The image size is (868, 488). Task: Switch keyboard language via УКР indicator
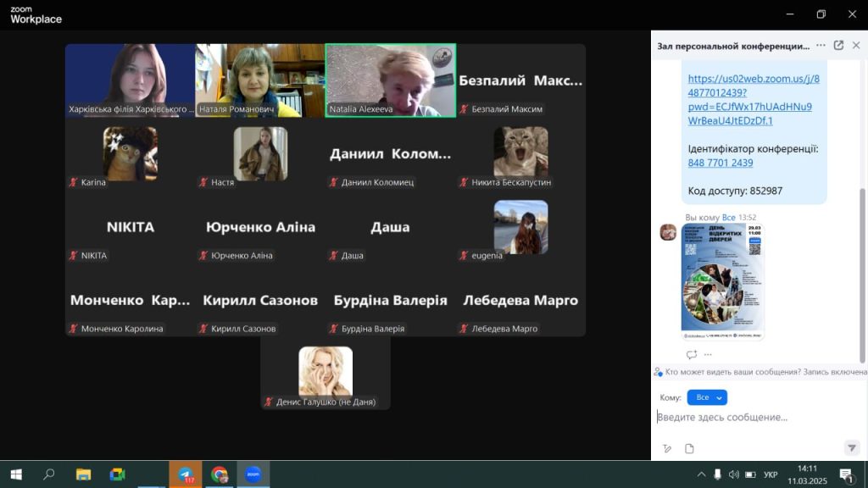[771, 474]
